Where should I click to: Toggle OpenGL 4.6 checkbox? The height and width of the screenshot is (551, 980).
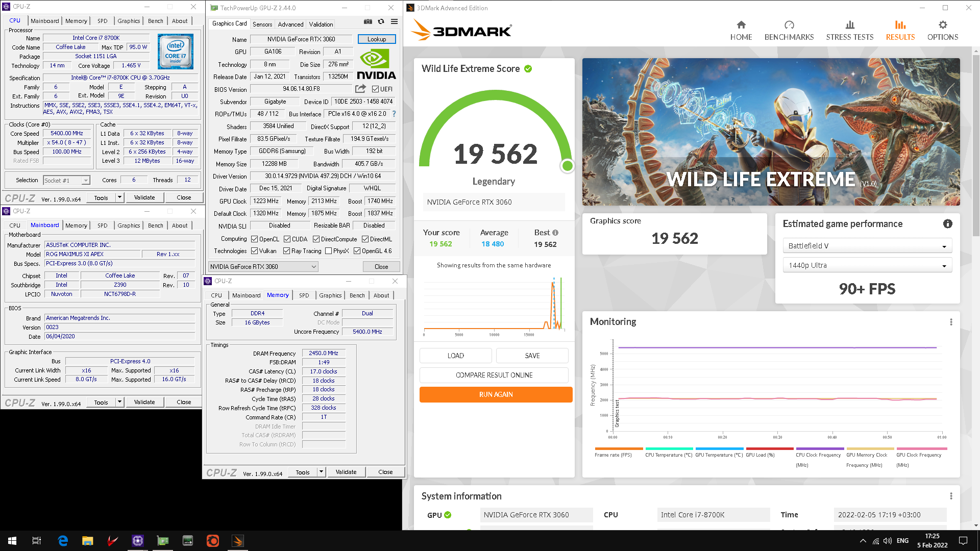click(357, 251)
